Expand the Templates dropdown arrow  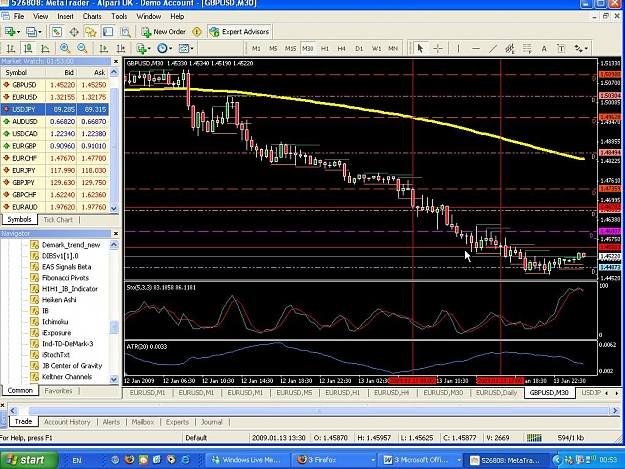click(x=192, y=49)
